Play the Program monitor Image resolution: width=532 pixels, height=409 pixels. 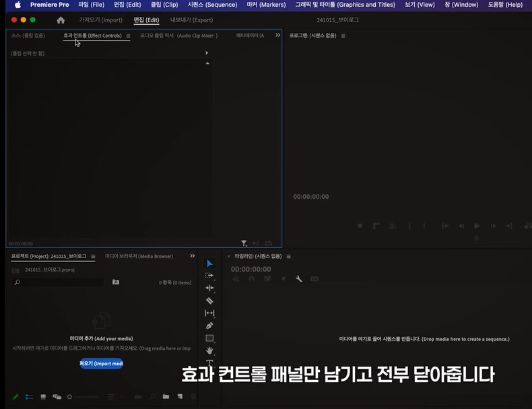pos(477,226)
